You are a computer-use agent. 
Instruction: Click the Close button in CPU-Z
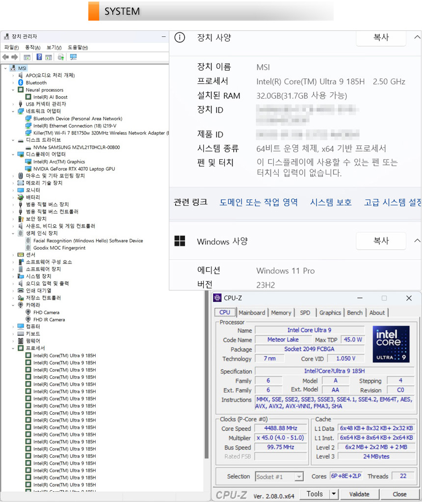(399, 494)
